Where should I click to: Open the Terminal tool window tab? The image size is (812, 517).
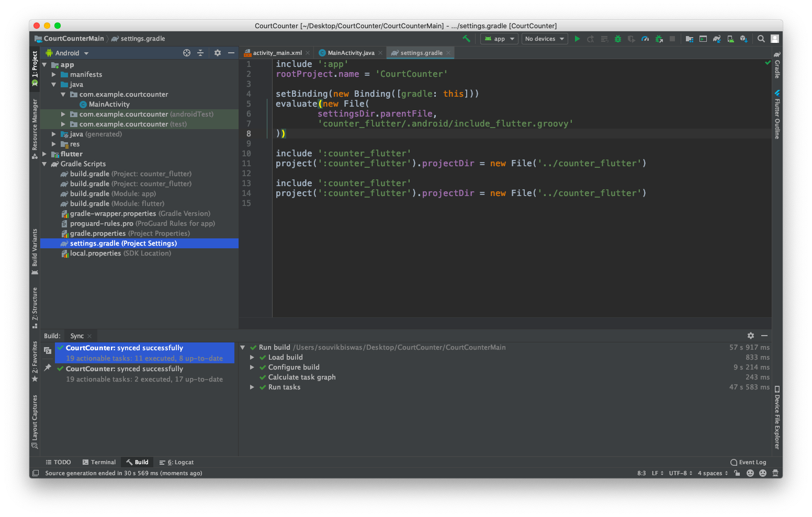coord(99,462)
